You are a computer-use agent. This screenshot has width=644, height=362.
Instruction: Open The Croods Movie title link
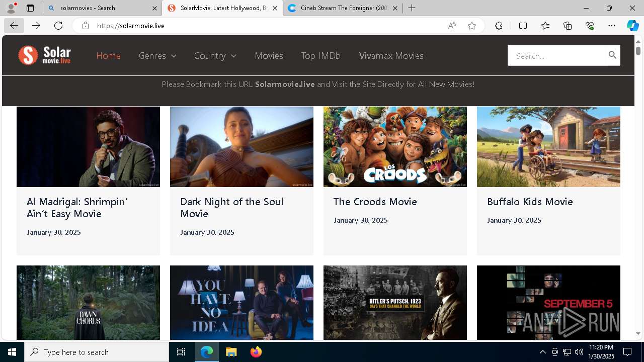click(x=375, y=202)
